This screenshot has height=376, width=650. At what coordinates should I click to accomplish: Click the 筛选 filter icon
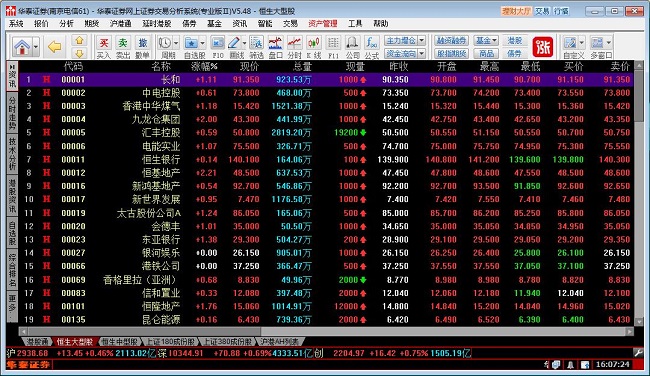(256, 47)
